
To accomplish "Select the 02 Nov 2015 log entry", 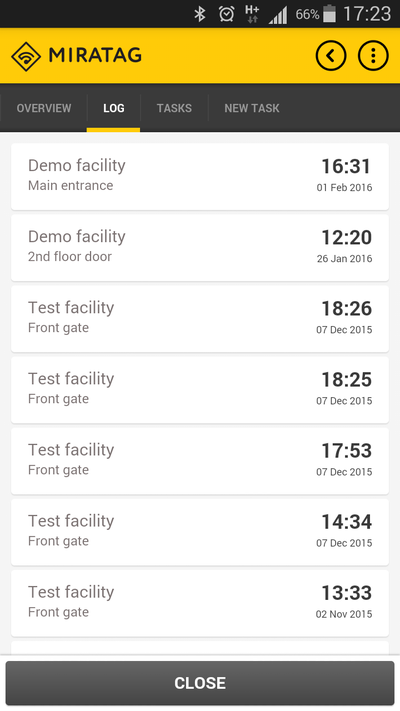I will [x=200, y=604].
